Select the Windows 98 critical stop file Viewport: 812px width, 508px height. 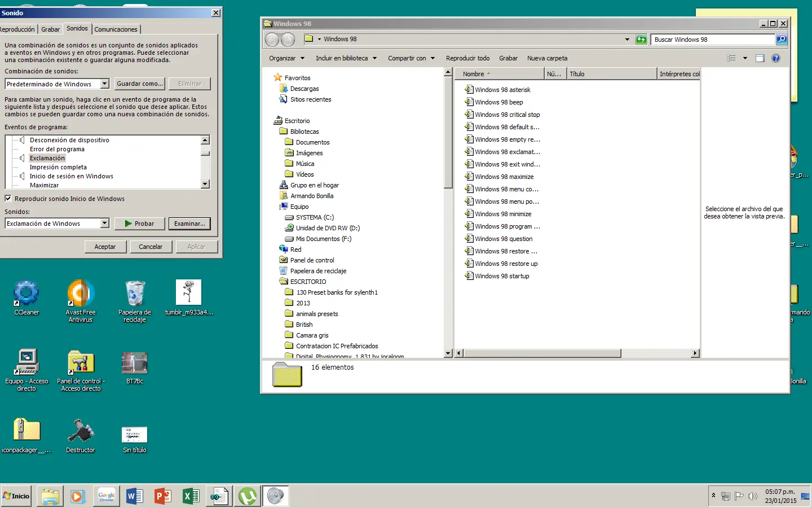coord(502,115)
